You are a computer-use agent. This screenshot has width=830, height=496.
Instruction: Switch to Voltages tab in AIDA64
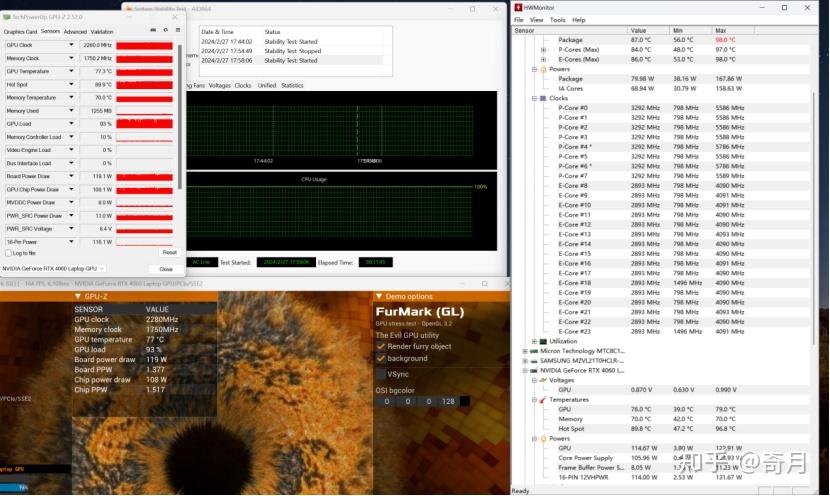tap(219, 85)
